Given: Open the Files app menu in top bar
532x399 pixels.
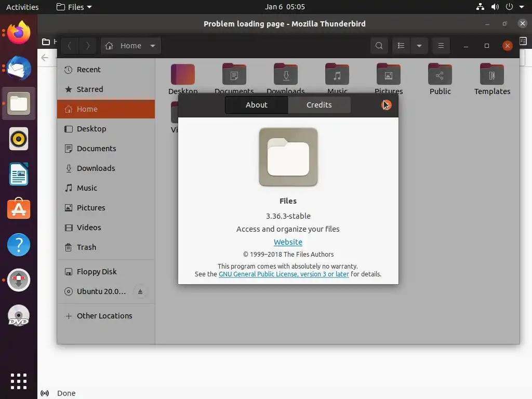Looking at the screenshot, I should point(74,7).
